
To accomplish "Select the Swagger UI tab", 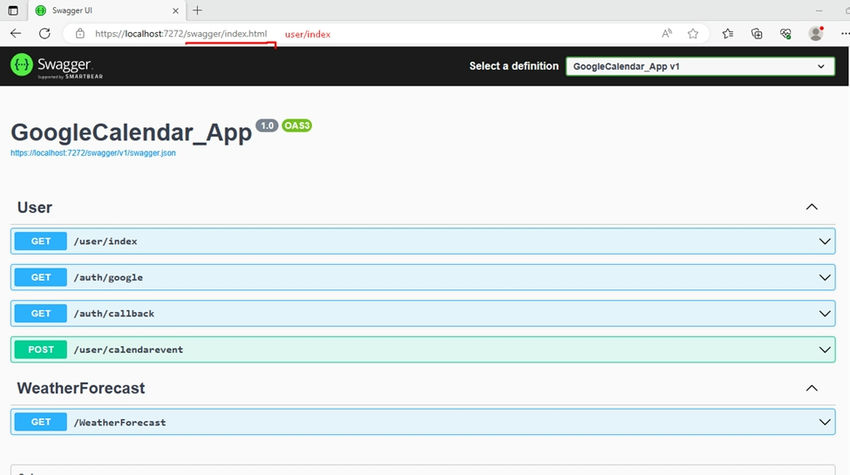I will [x=106, y=10].
